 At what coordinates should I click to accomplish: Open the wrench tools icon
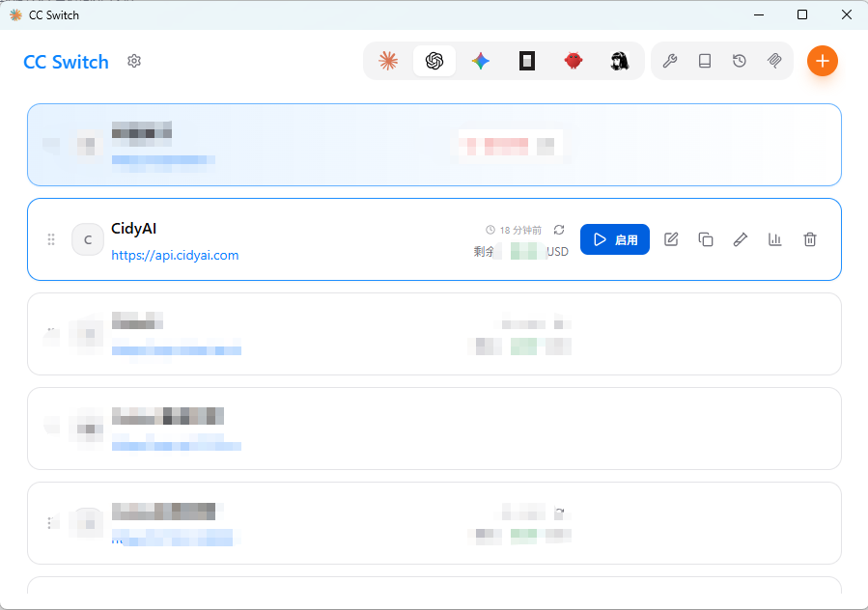pyautogui.click(x=670, y=61)
